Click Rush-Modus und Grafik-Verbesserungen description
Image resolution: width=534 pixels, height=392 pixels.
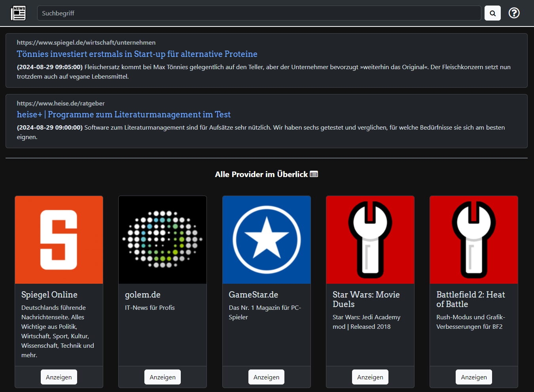[471, 322]
